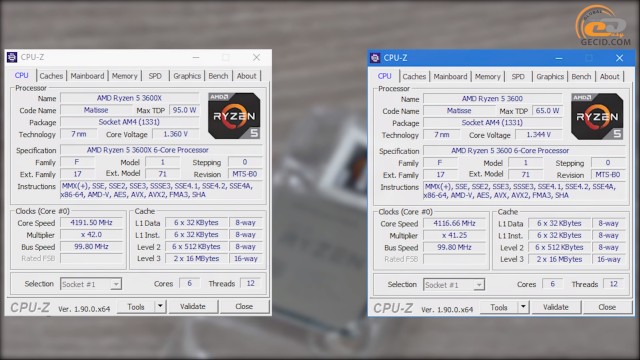Minimize the left CPU-Z window

196,58
